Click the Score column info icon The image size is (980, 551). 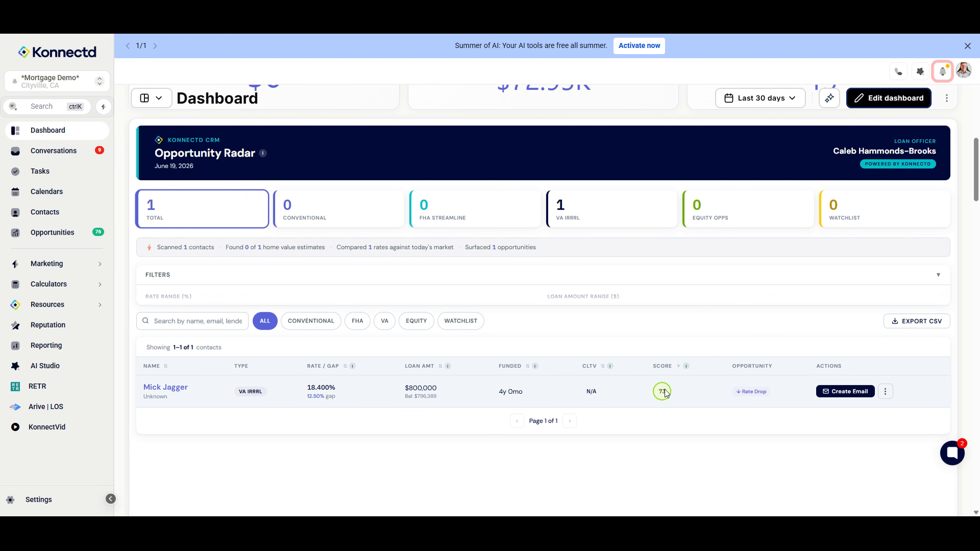tap(686, 366)
